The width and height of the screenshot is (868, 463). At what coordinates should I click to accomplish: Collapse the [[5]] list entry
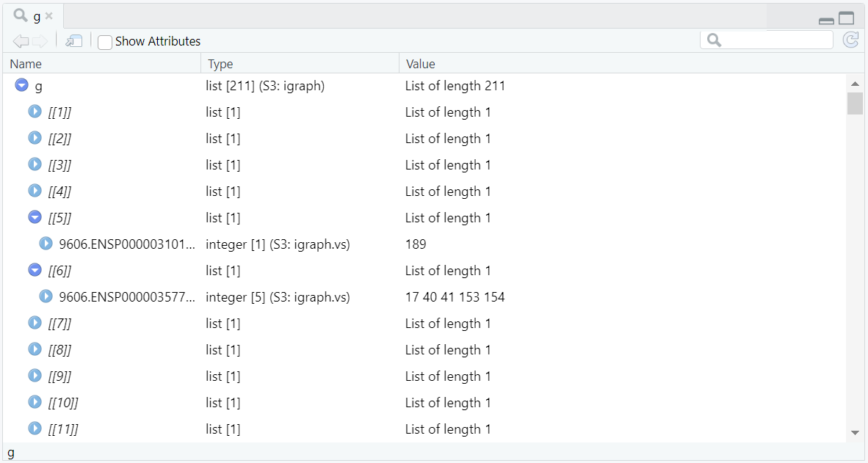click(x=35, y=217)
